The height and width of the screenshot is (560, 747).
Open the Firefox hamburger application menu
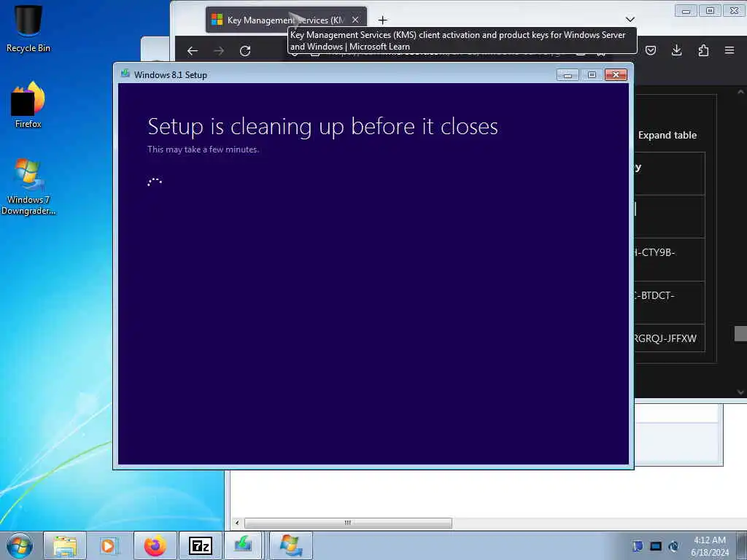coord(729,50)
